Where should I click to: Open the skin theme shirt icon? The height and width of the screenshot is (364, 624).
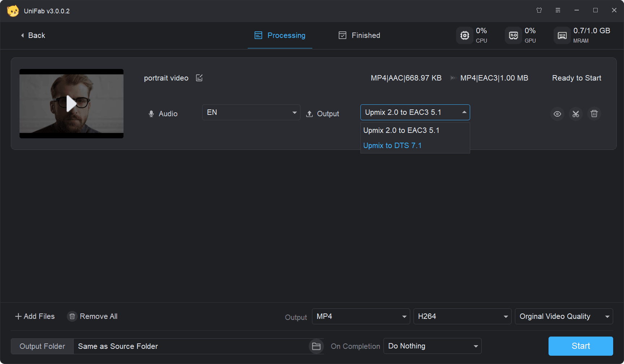point(539,10)
